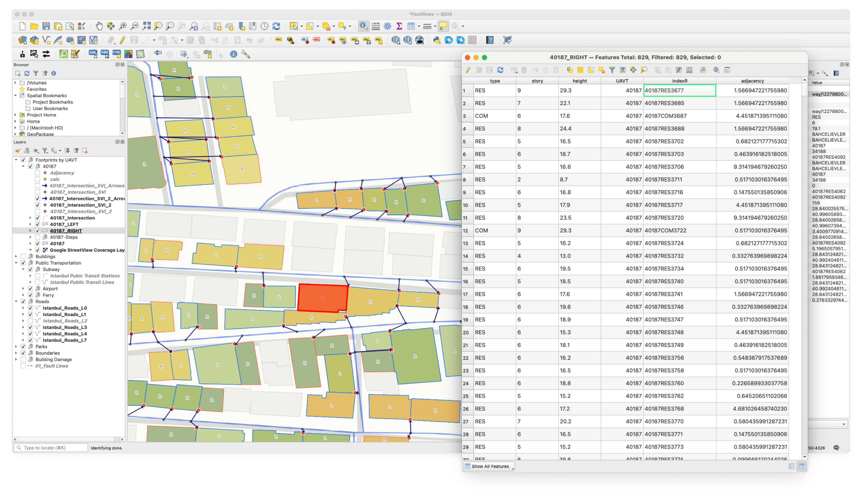Expand the Airport subgroup
The height and width of the screenshot is (504, 862).
pyautogui.click(x=23, y=289)
